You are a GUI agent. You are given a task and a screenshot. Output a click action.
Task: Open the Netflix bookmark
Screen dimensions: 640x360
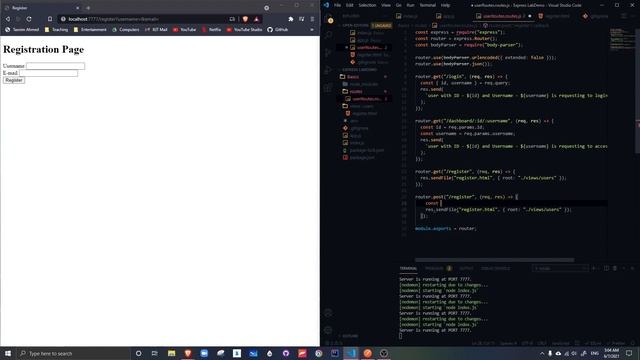[x=211, y=29]
